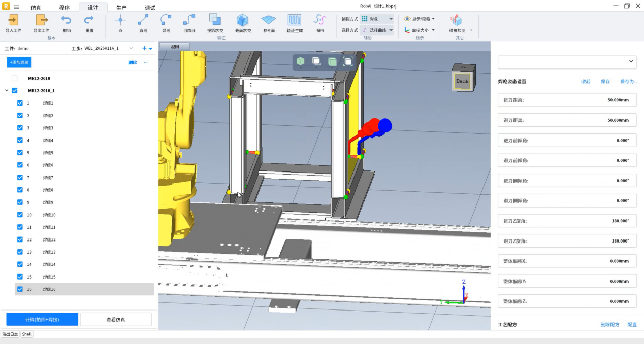644x344 pixels.
Task: Select the 弧线 arc tool
Action: tap(166, 20)
